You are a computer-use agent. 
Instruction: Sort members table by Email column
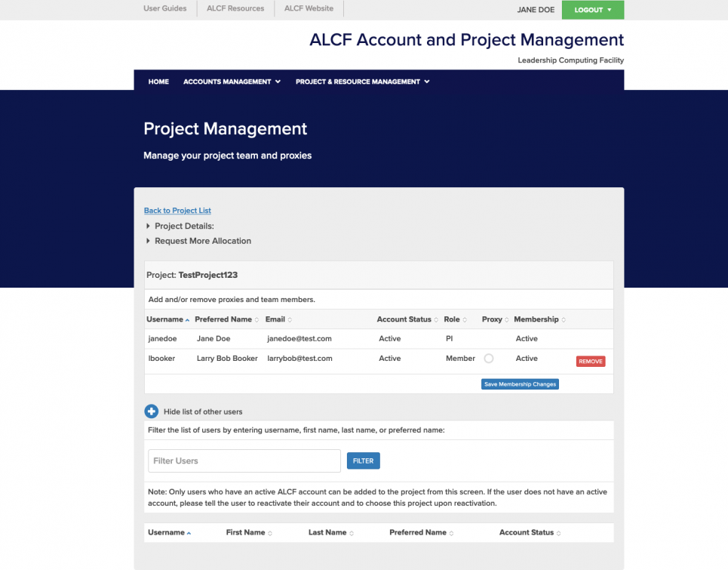coord(278,319)
